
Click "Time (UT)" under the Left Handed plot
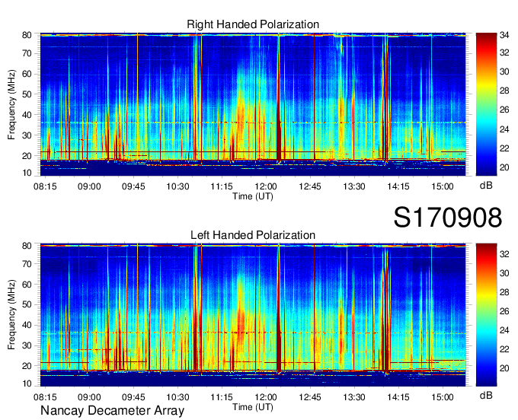coord(253,407)
